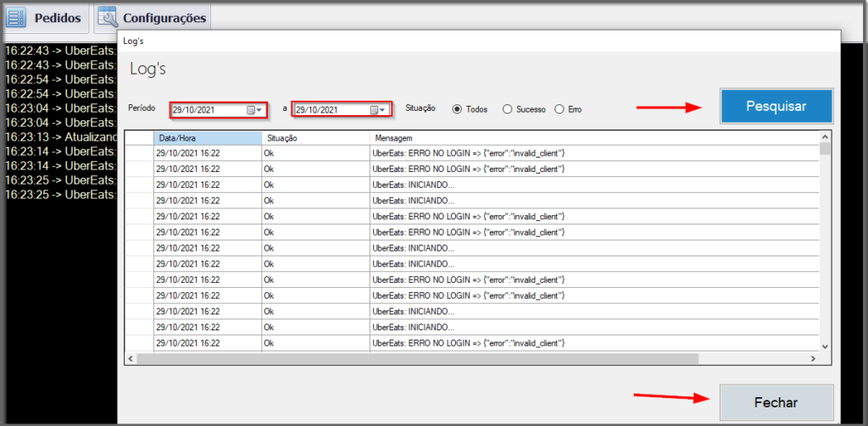Select the Erro situation filter
868x426 pixels.
point(559,109)
